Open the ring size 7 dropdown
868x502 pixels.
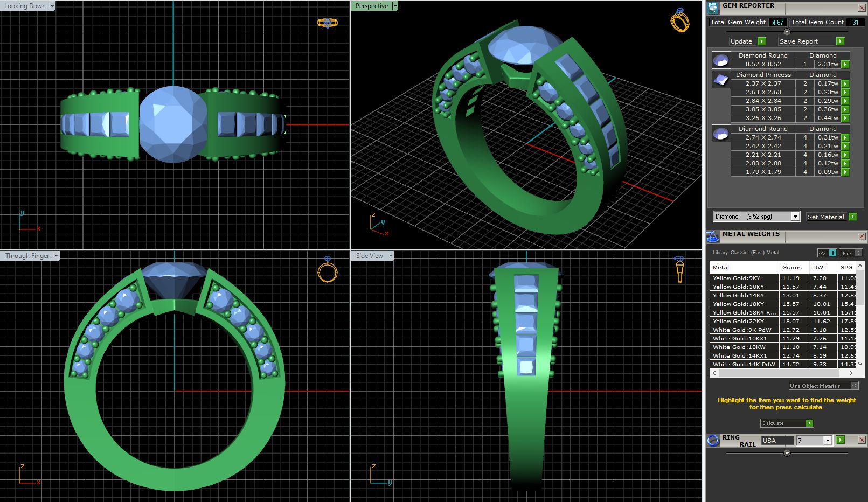[828, 441]
